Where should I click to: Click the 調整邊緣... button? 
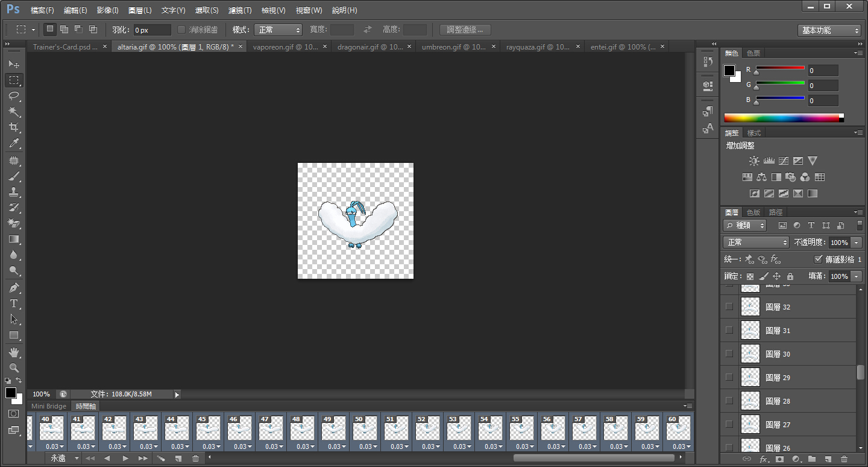coord(465,30)
